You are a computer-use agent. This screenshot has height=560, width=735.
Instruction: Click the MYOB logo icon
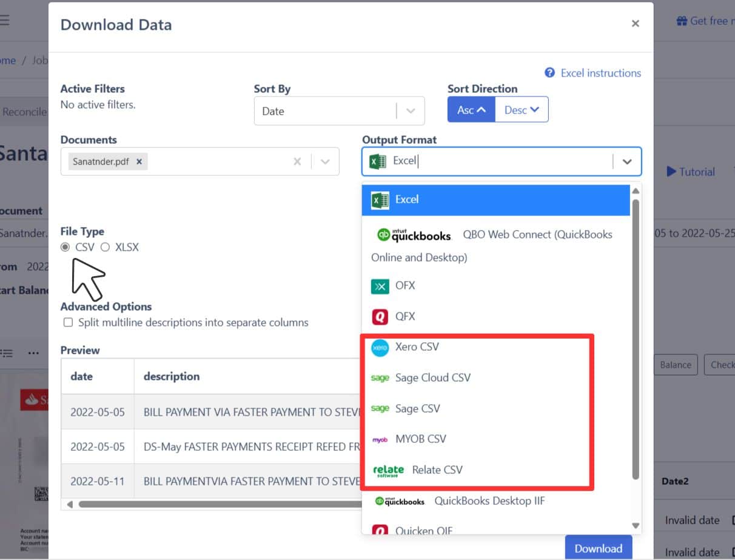click(380, 440)
